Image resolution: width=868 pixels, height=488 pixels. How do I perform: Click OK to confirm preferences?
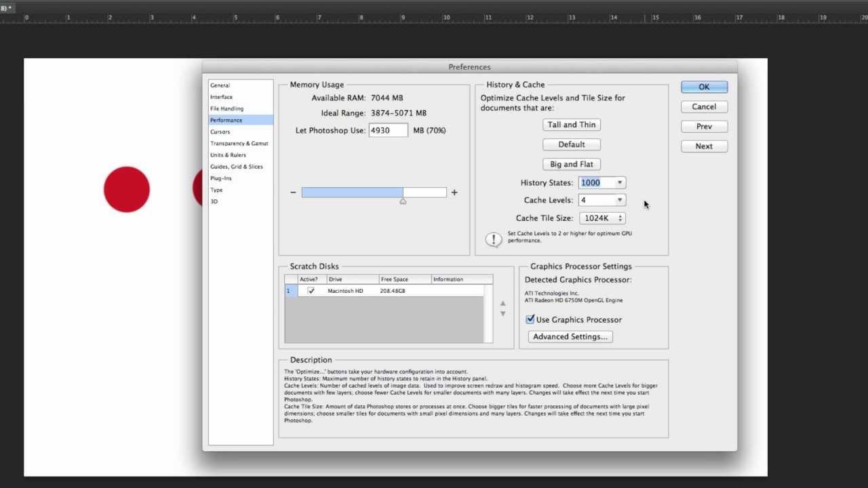pyautogui.click(x=704, y=87)
